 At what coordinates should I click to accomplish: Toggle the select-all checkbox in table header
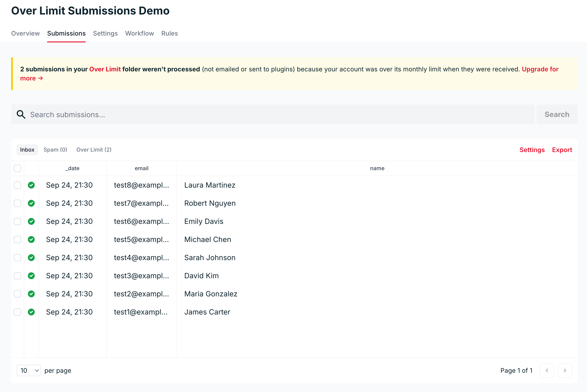17,168
